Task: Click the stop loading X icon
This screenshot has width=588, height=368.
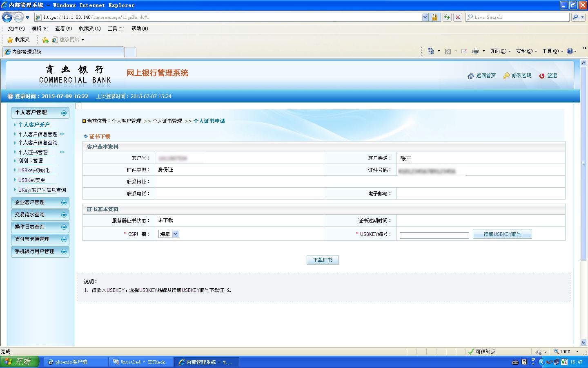Action: point(458,17)
